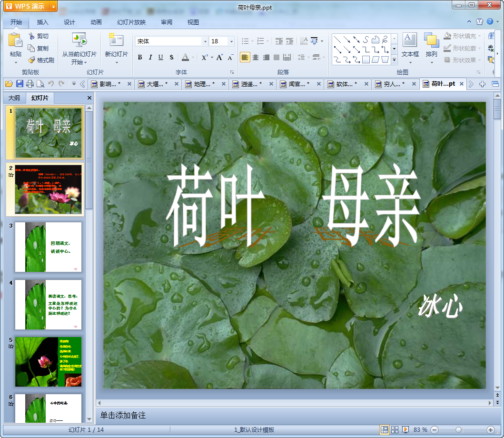504x438 pixels.
Task: Click the font color A icon
Action: point(185,58)
